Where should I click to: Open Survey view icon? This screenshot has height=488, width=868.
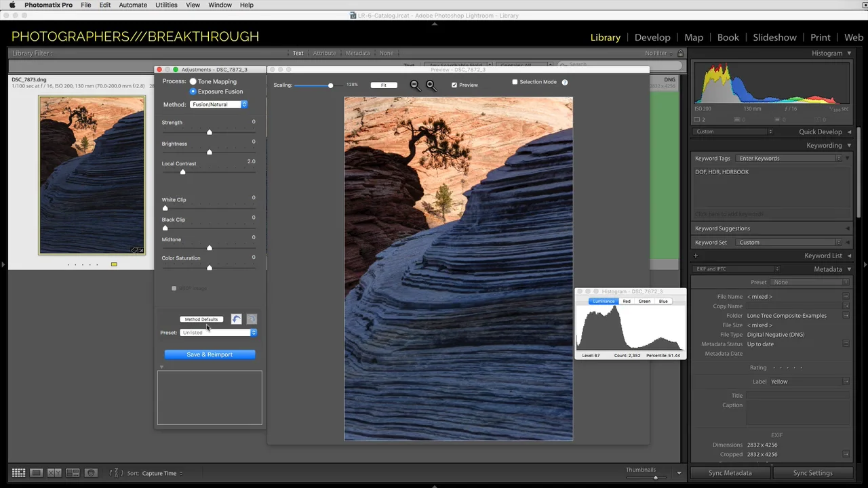tap(73, 473)
